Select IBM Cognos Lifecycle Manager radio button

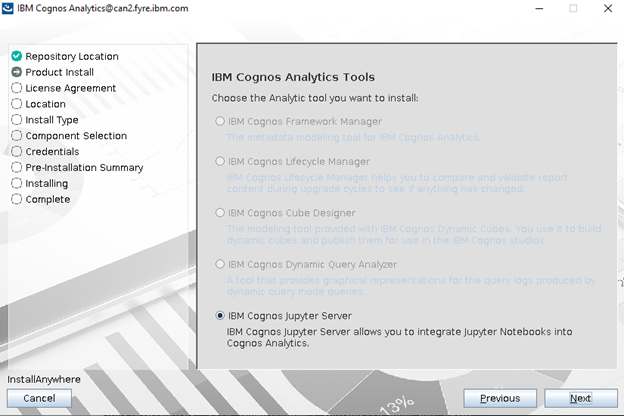[220, 161]
